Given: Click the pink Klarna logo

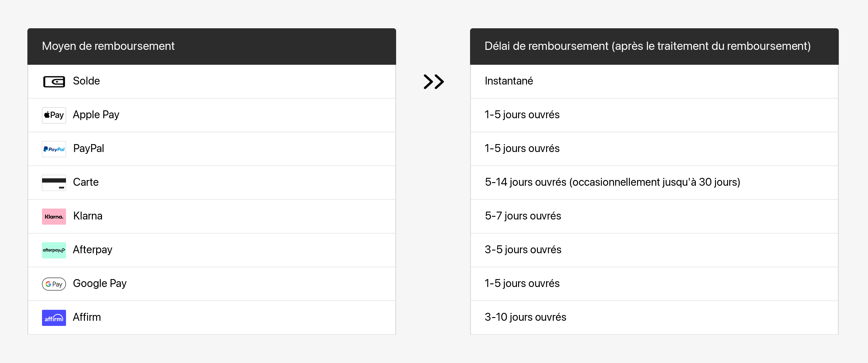Looking at the screenshot, I should tap(54, 216).
